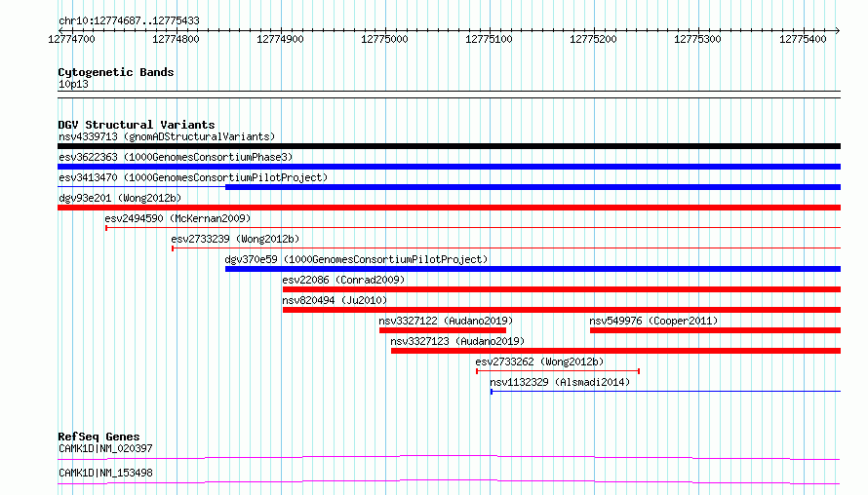Viewport: 868px width, 495px height.
Task: Click the red bar under nsv3327123
Action: 615,351
